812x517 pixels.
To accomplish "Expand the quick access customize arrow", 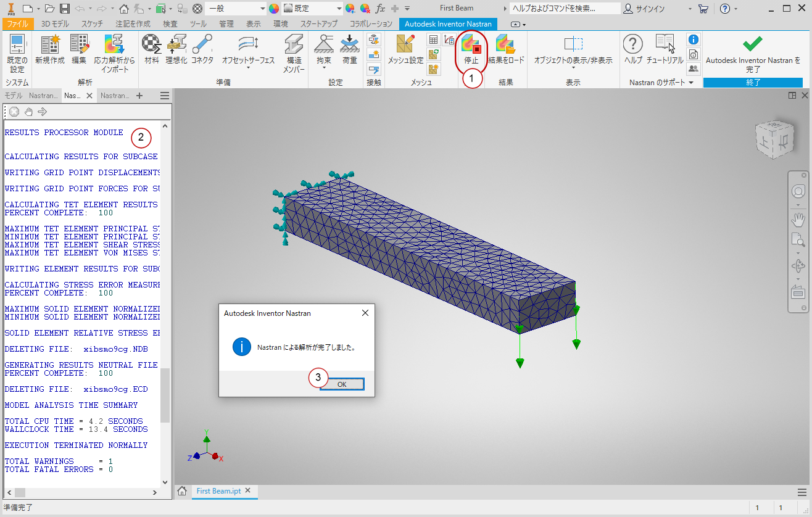I will click(407, 9).
